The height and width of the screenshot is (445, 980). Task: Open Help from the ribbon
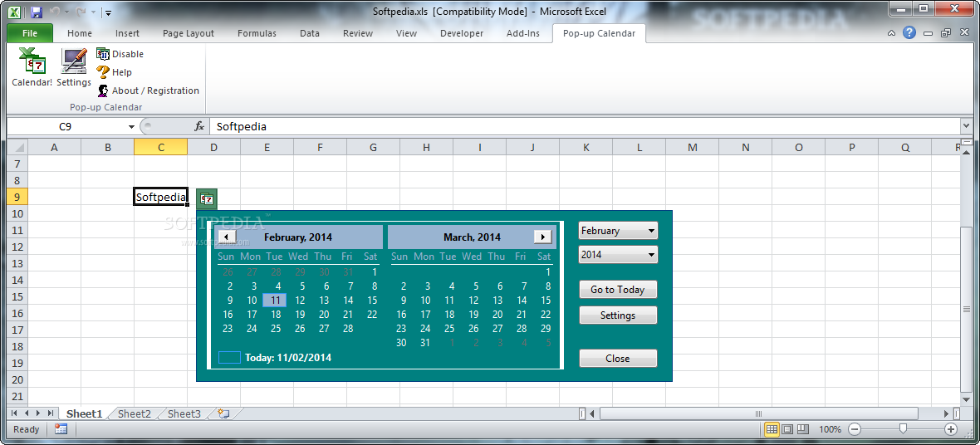pos(114,72)
